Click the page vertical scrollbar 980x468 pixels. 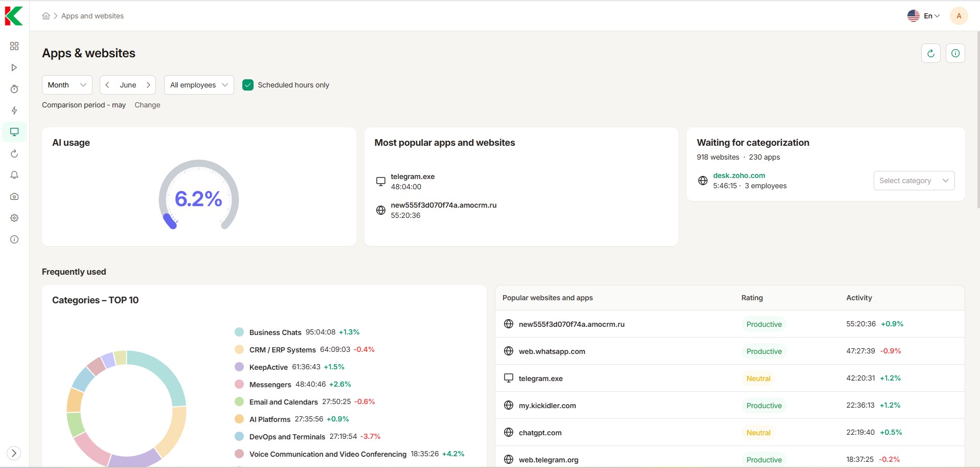[977, 120]
